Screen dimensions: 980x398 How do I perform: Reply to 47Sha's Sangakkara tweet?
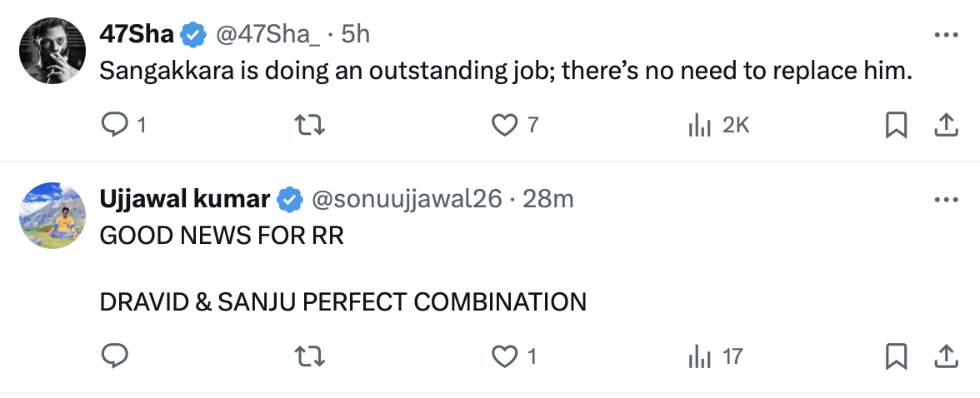click(x=113, y=125)
